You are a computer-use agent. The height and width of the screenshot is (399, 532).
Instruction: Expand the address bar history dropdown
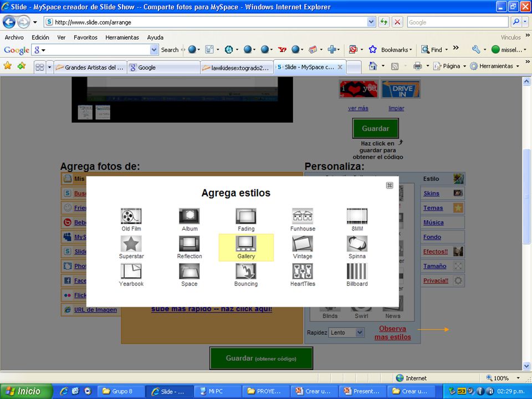(x=371, y=22)
